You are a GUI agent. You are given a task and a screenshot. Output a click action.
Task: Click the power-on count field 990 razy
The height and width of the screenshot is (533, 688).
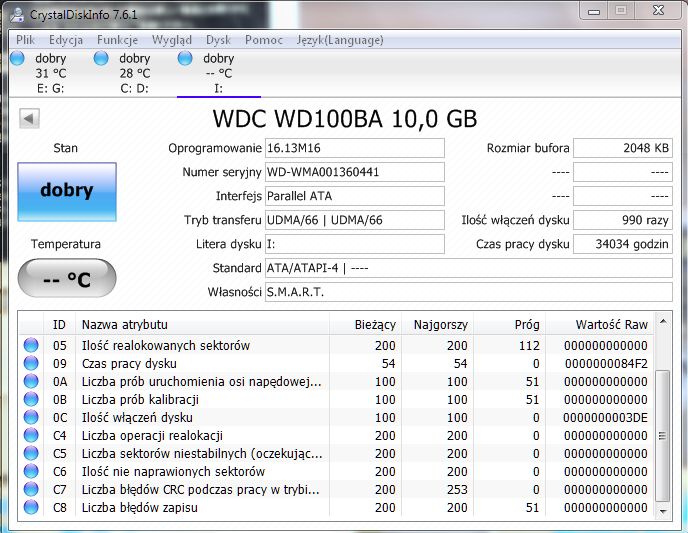coord(623,220)
